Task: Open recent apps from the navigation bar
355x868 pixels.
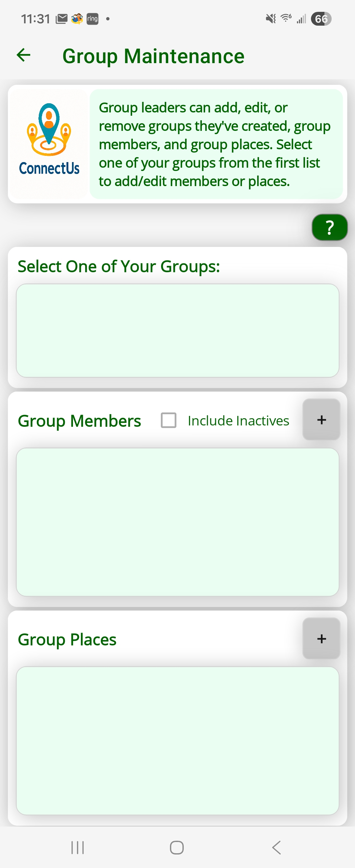Action: [78, 847]
